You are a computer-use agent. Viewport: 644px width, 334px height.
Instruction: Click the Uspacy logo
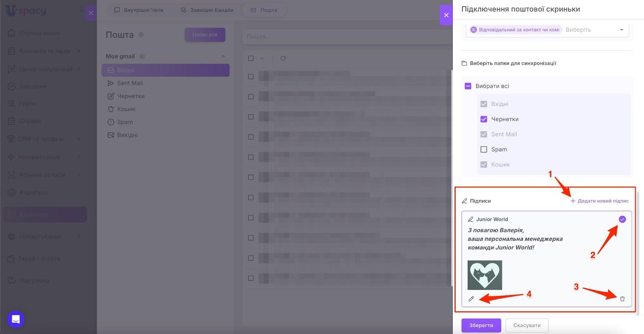click(26, 10)
